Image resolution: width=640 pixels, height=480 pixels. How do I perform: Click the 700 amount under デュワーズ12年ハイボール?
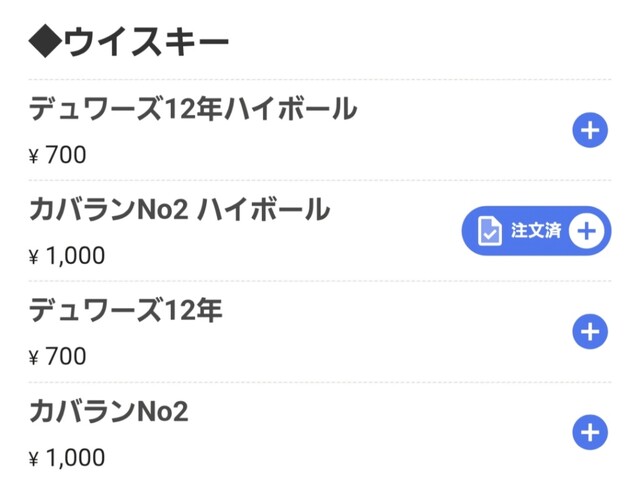(x=66, y=155)
